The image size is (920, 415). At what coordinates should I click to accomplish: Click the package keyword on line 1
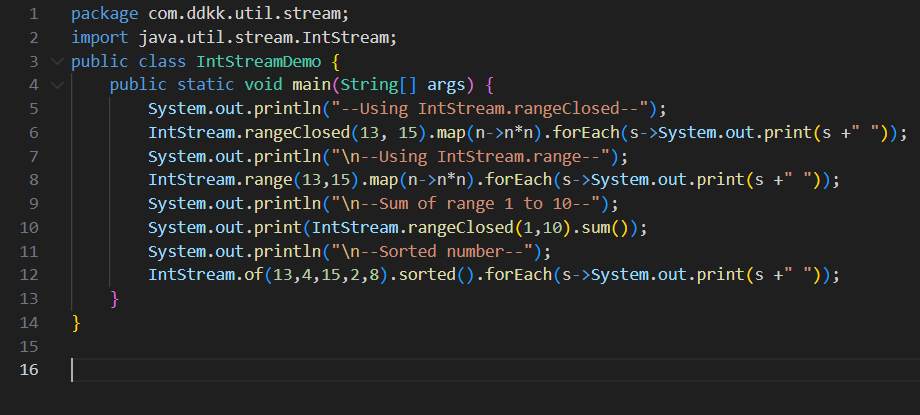point(100,15)
